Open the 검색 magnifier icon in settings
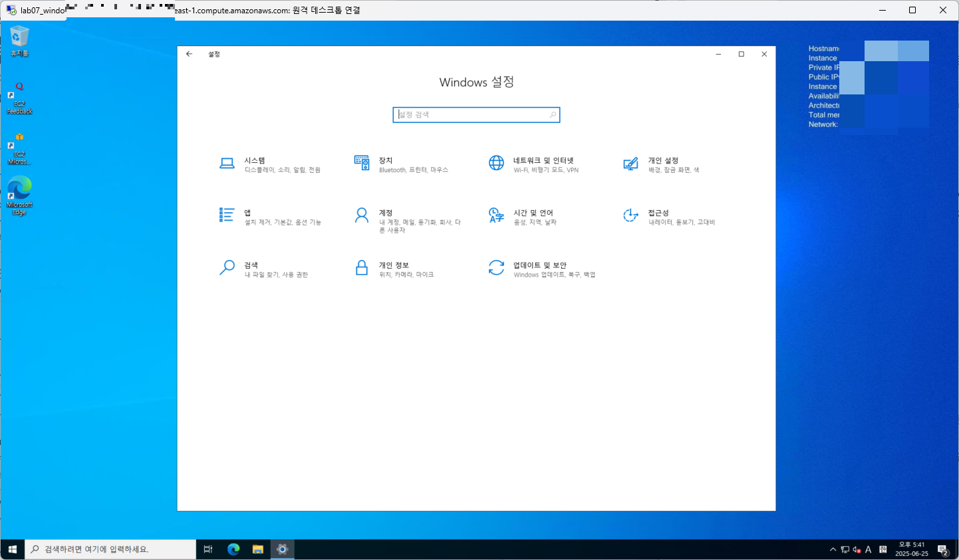959x560 pixels. point(227,267)
